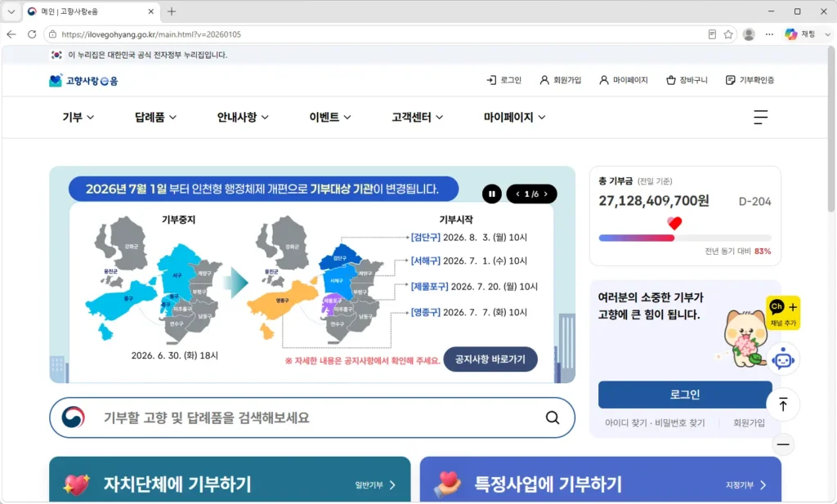
Task: Open the 장바구니 shopping basket
Action: (x=687, y=80)
